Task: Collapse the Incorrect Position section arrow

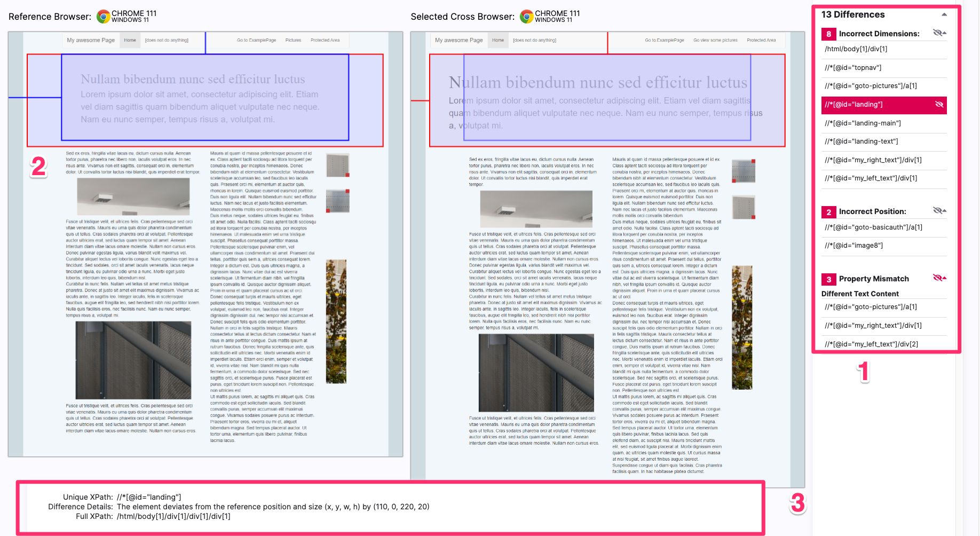Action: pos(945,210)
